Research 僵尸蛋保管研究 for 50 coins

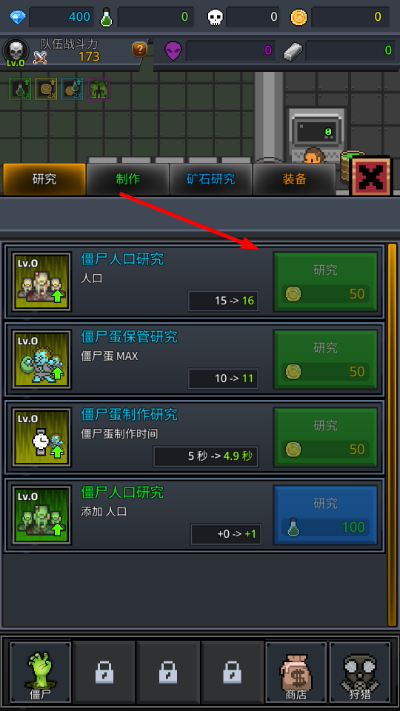tap(325, 360)
